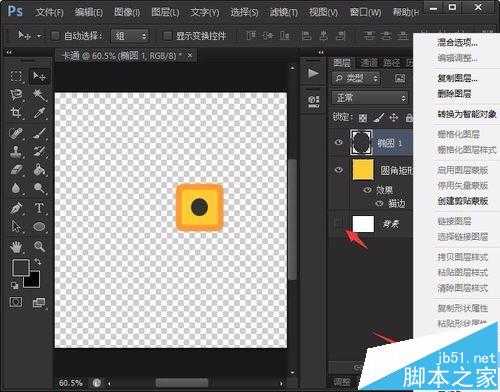Viewport: 500px width, 392px height.
Task: Choose 混合选项... from context menu
Action: (x=457, y=42)
